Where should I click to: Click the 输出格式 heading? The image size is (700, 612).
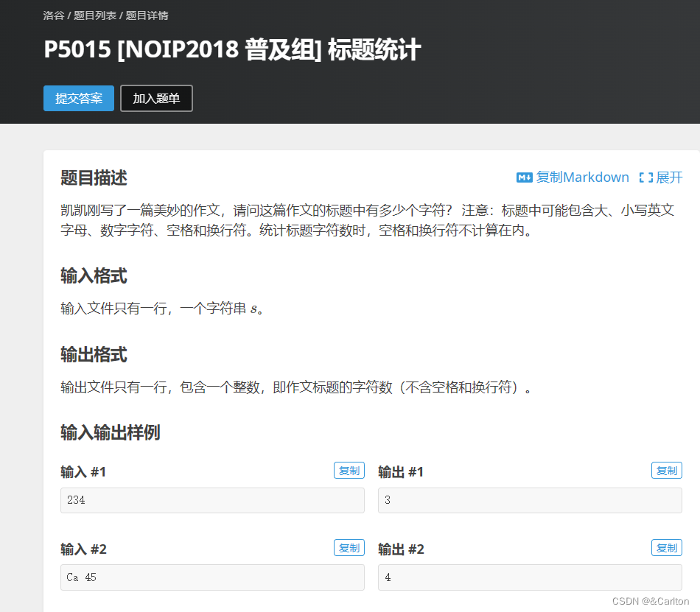point(94,355)
